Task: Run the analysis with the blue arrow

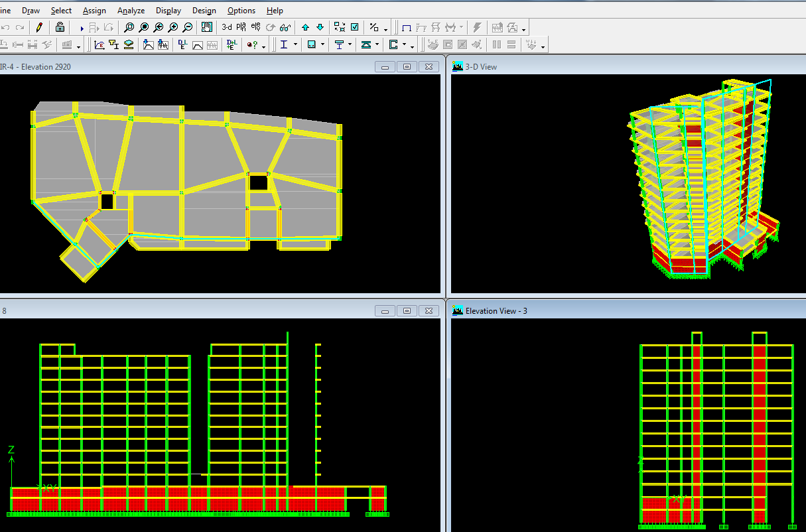Action: pos(82,28)
